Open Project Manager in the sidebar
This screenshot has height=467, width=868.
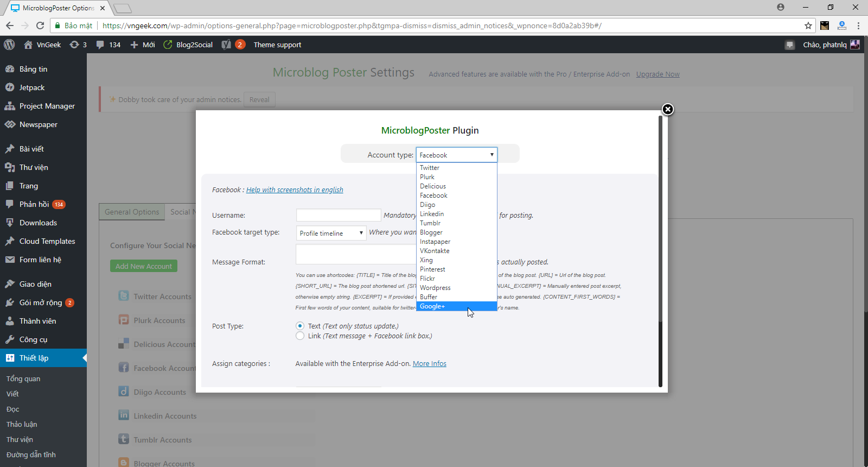[43, 106]
